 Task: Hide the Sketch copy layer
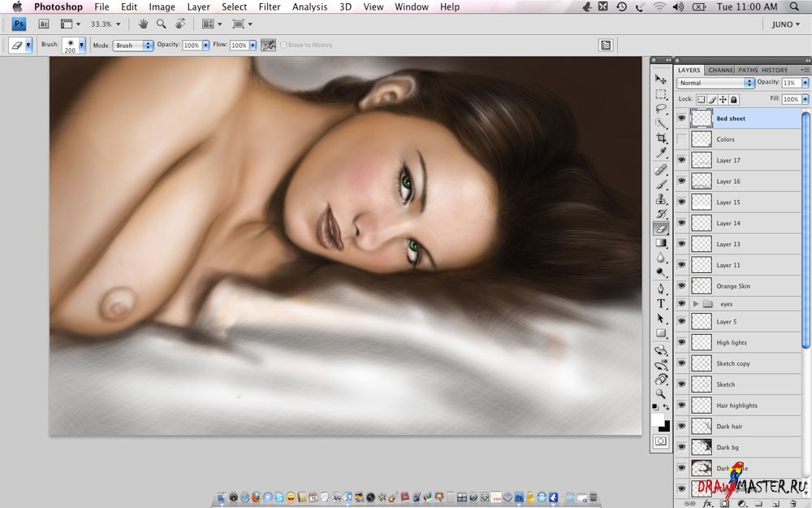pyautogui.click(x=681, y=363)
